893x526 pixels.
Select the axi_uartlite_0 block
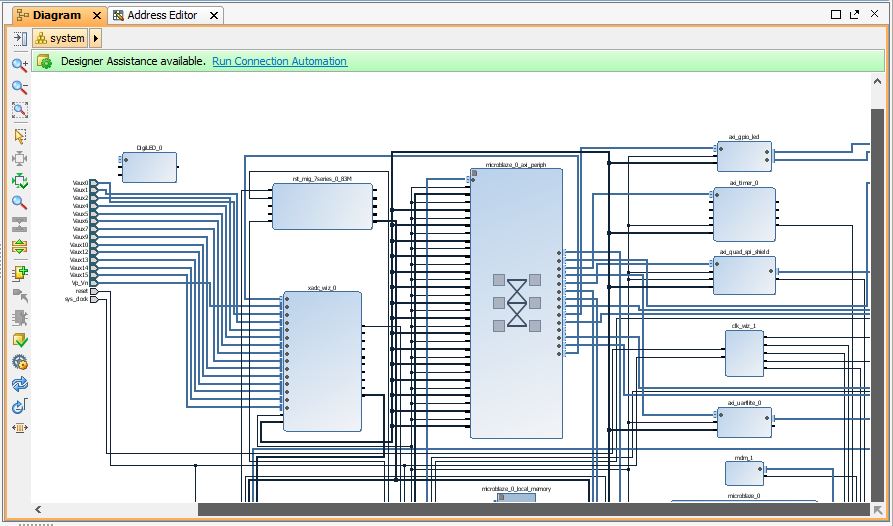744,422
